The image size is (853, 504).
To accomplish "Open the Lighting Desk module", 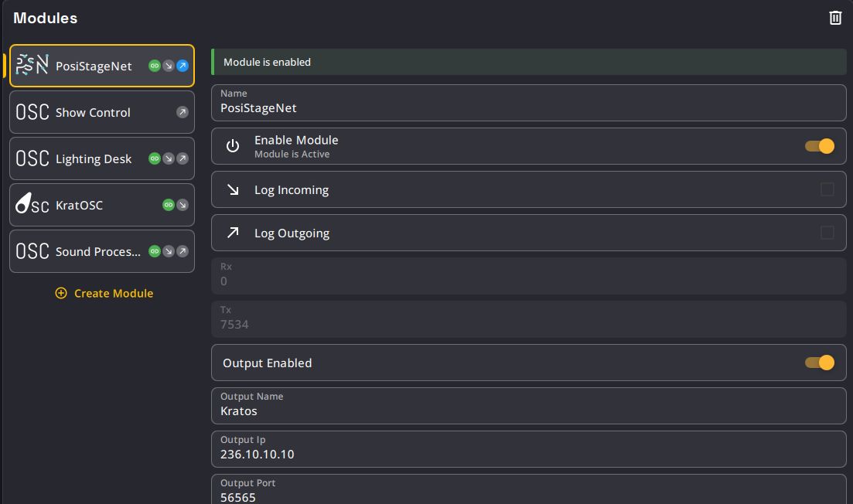I will point(93,159).
